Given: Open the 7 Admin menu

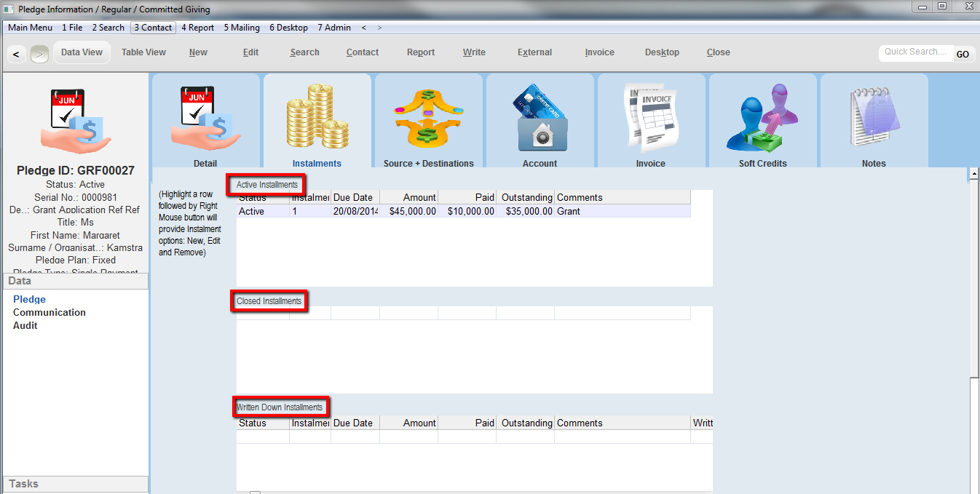Looking at the screenshot, I should click(333, 28).
